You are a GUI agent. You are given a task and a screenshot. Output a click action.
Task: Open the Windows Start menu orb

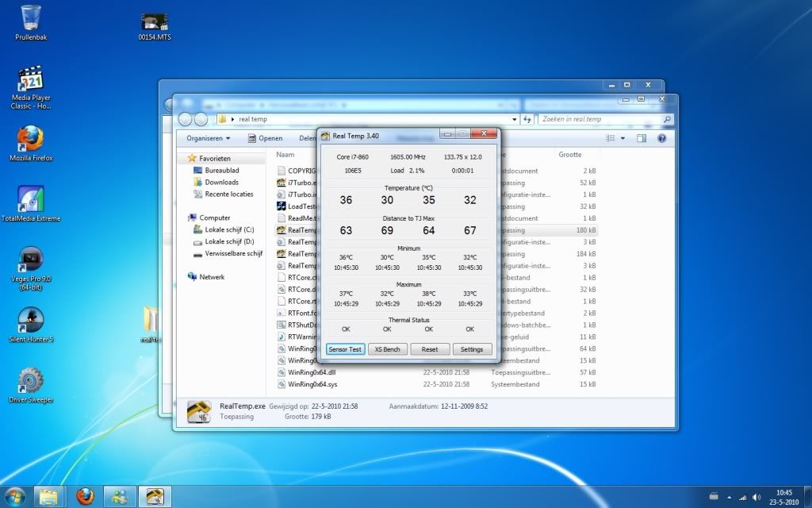tap(15, 496)
